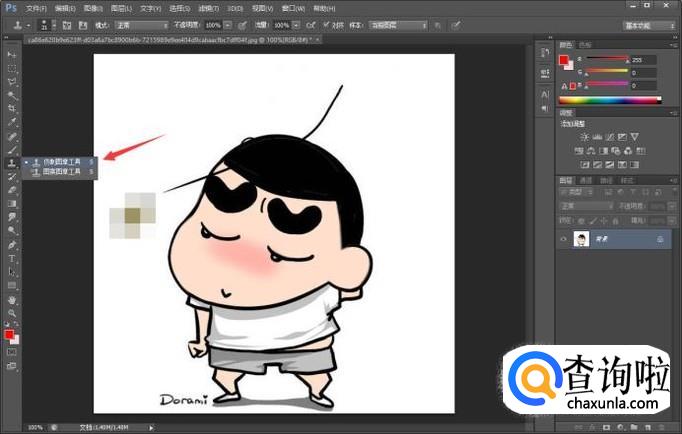
Task: Click the foreground color swatch in toolbar
Action: [x=9, y=335]
